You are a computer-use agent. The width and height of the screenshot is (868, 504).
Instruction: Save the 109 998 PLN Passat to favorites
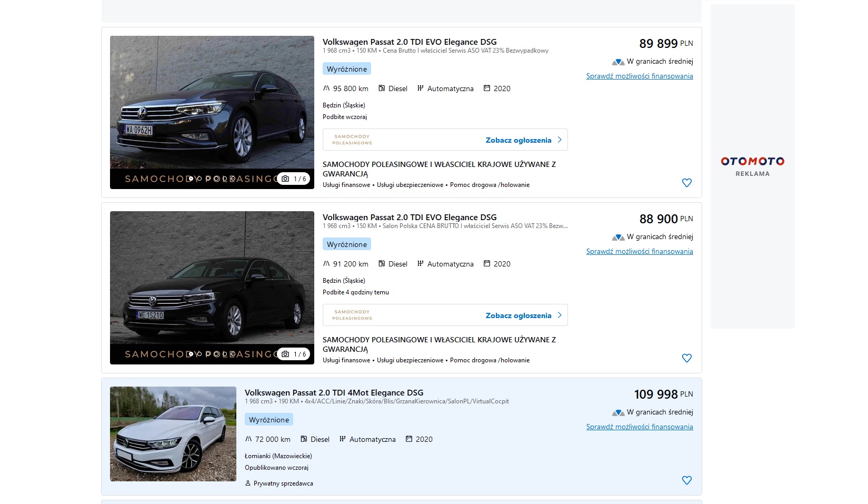coord(686,480)
